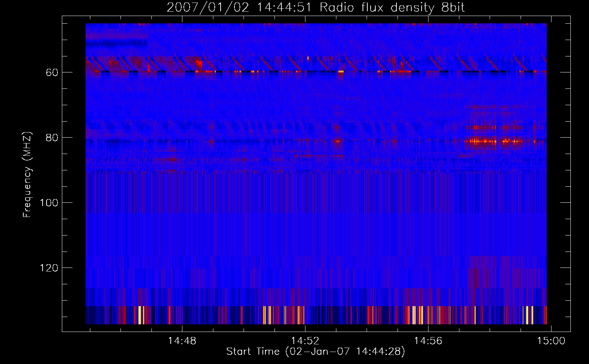Click the 80 frequency tick label
589x364 pixels.
coord(52,138)
